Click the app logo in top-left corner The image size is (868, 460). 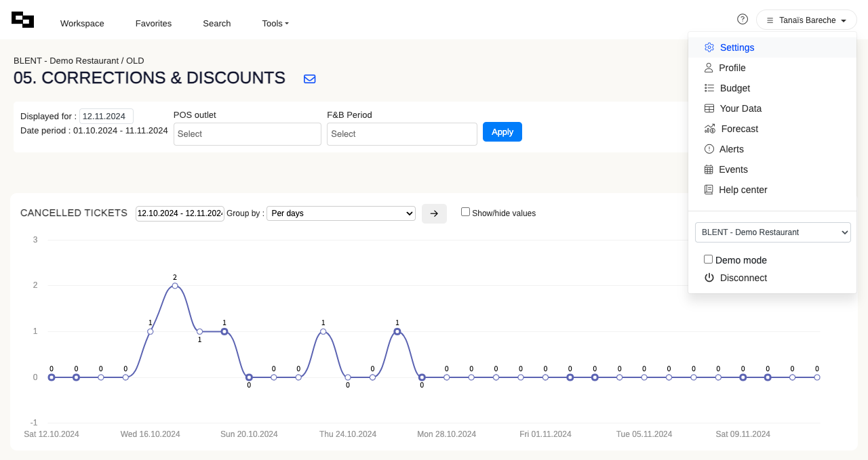pyautogui.click(x=22, y=20)
